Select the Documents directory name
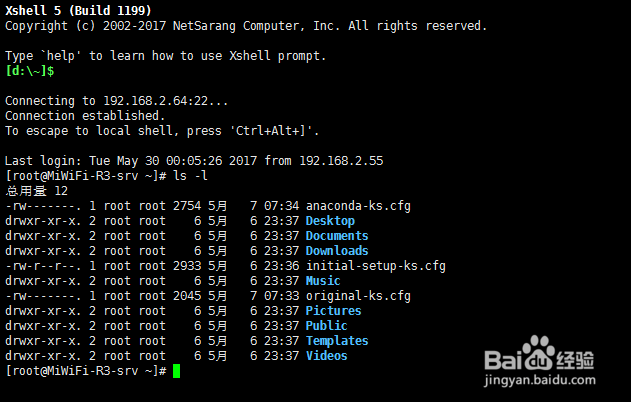 click(337, 236)
